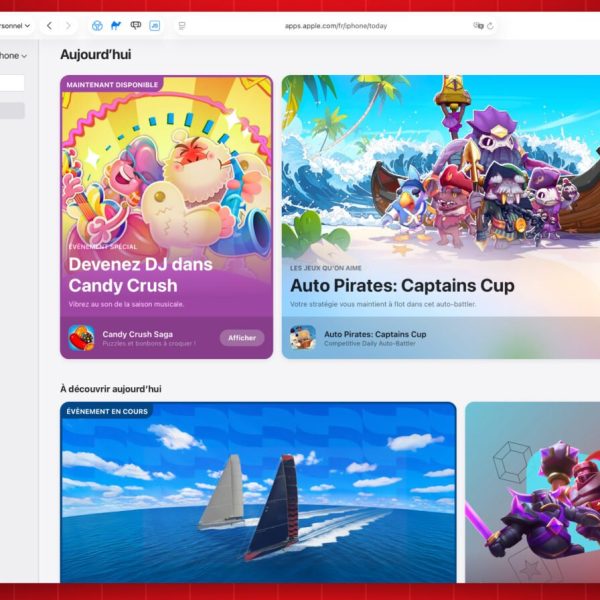This screenshot has height=600, width=600.
Task: Click the blue JS extension icon
Action: pyautogui.click(x=155, y=26)
